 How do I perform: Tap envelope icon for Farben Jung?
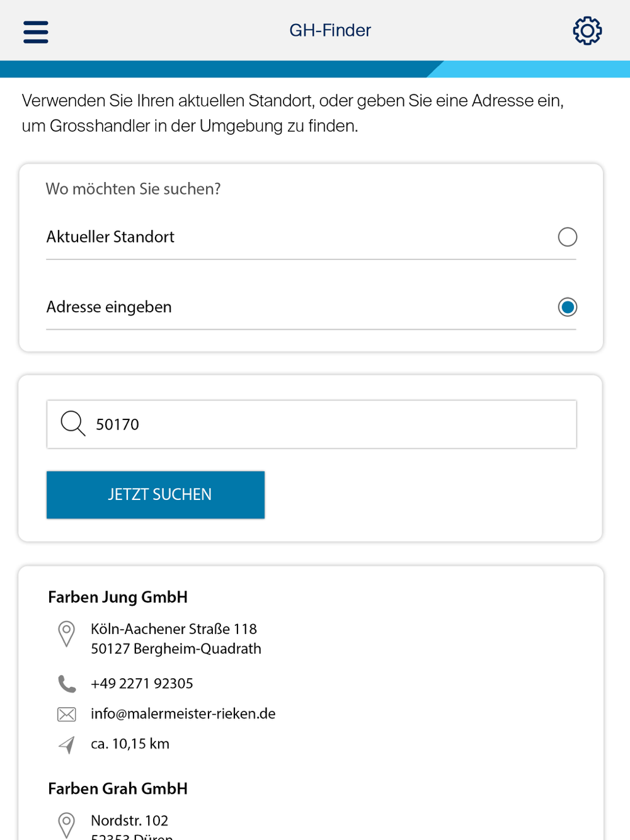pos(67,714)
